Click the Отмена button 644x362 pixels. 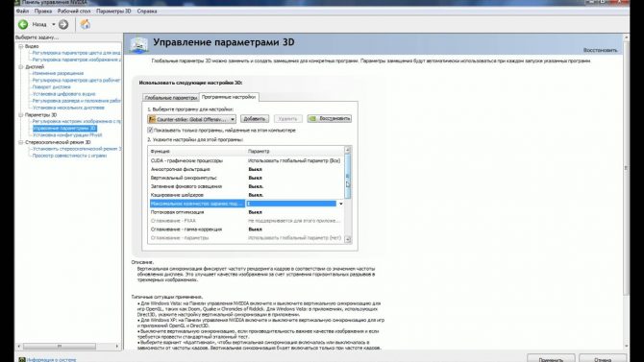pyautogui.click(x=603, y=359)
